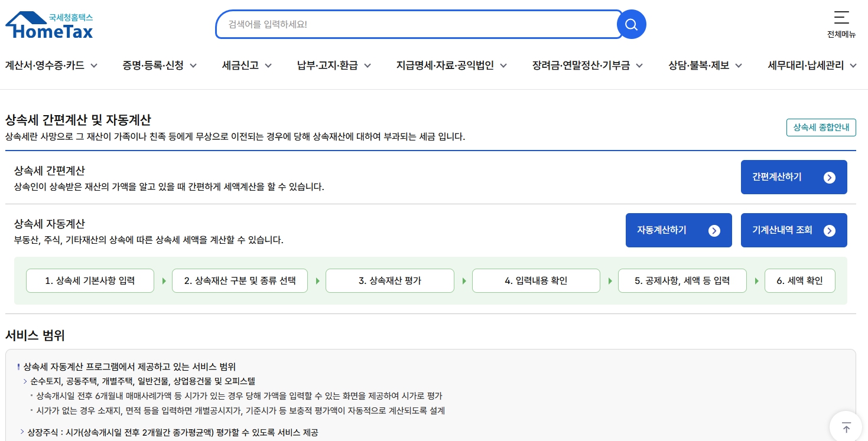The image size is (868, 441).
Task: Click the line starting 상장주식 : 시가
Action: [x=173, y=433]
